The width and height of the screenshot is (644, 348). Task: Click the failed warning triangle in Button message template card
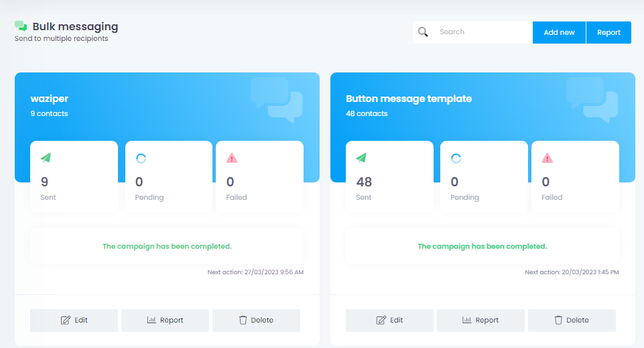(x=548, y=158)
